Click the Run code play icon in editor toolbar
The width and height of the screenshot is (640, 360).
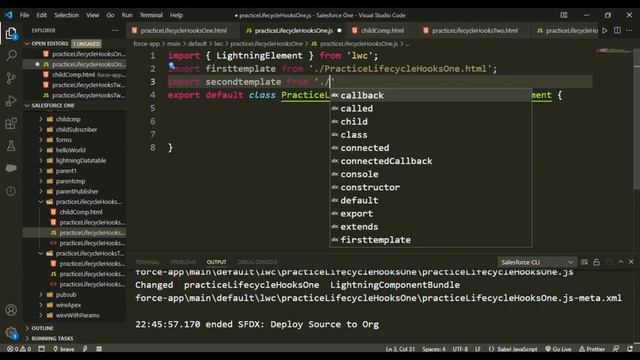click(604, 31)
